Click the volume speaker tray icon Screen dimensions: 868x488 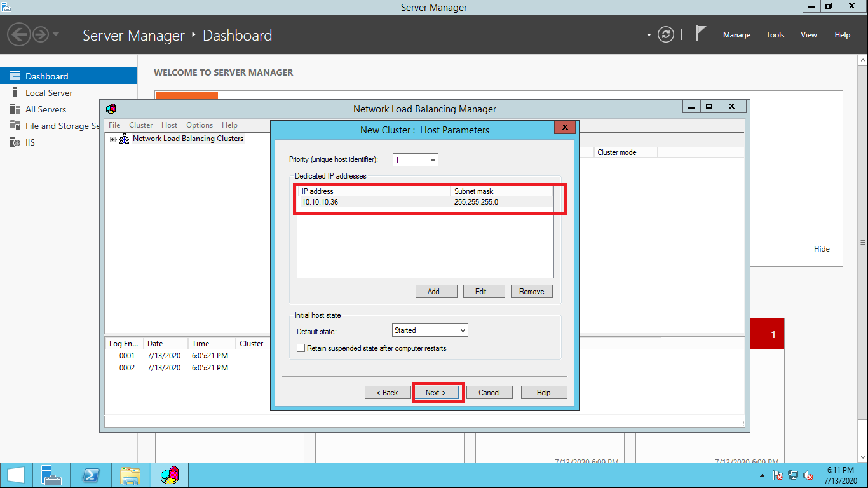pos(808,475)
